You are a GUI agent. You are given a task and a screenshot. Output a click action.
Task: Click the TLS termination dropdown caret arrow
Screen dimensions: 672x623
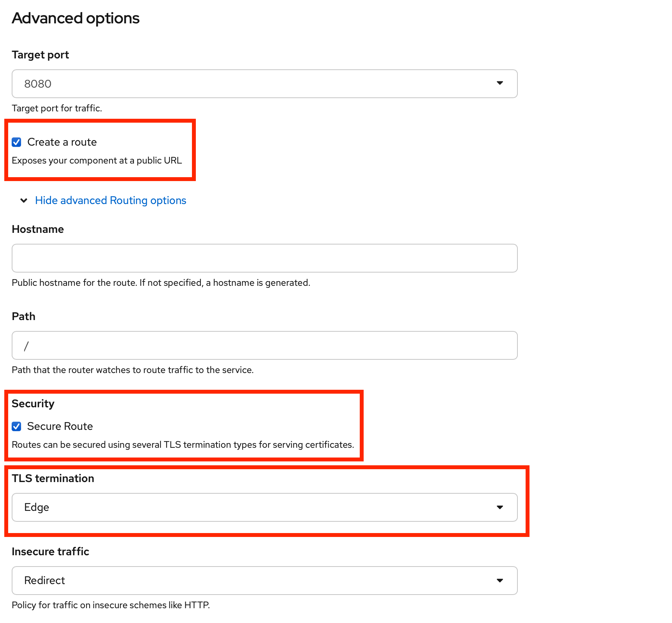pos(500,507)
